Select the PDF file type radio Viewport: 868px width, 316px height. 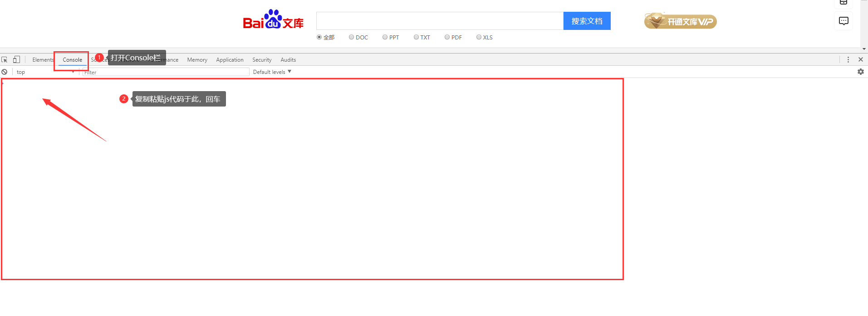click(447, 37)
